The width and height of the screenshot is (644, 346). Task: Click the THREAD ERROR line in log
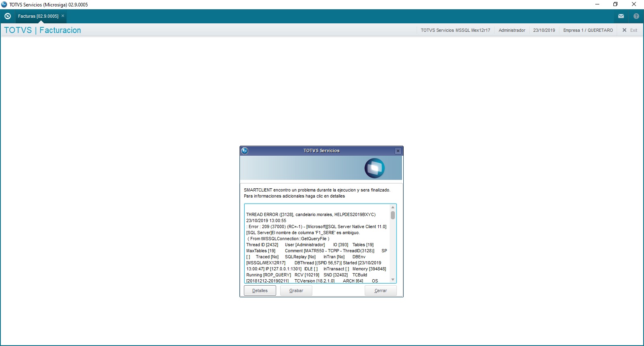click(x=311, y=214)
